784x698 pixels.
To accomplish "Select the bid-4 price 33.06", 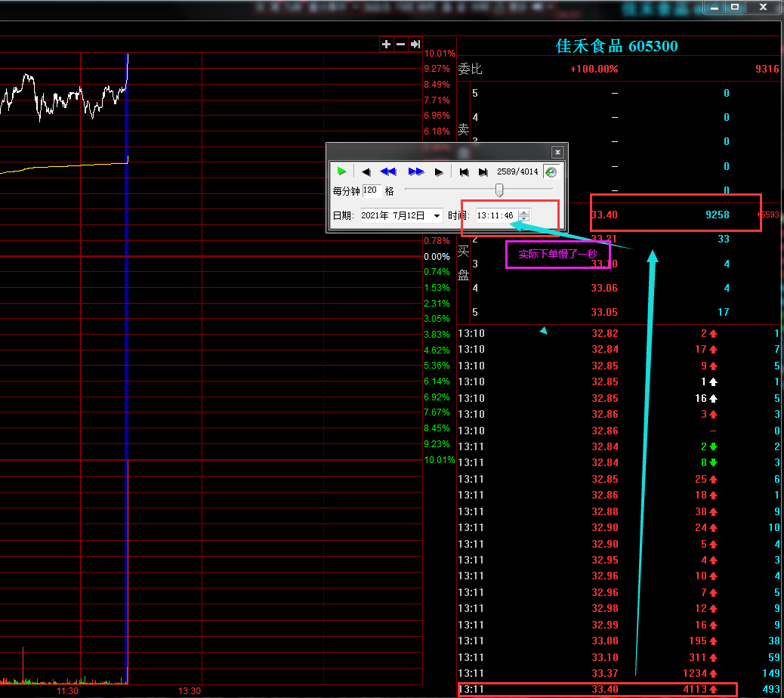I will (x=604, y=288).
